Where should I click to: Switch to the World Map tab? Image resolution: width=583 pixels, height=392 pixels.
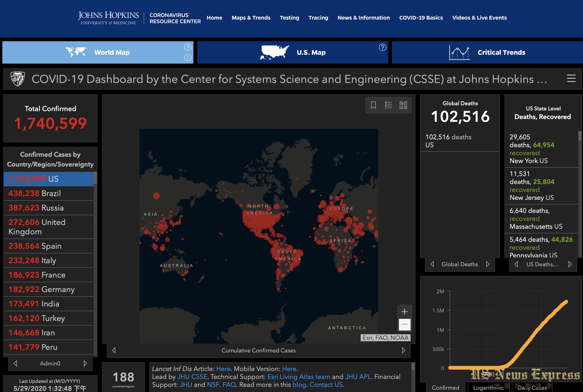pyautogui.click(x=98, y=52)
